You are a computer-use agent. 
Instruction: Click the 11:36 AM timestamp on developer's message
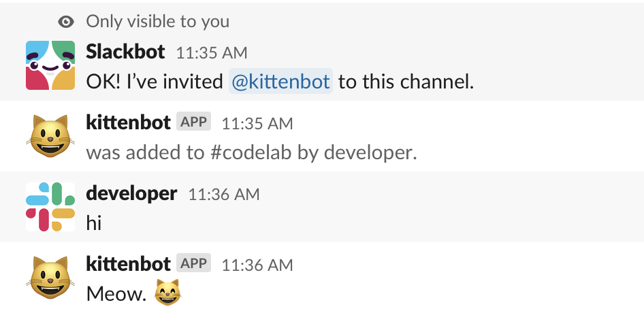[224, 194]
